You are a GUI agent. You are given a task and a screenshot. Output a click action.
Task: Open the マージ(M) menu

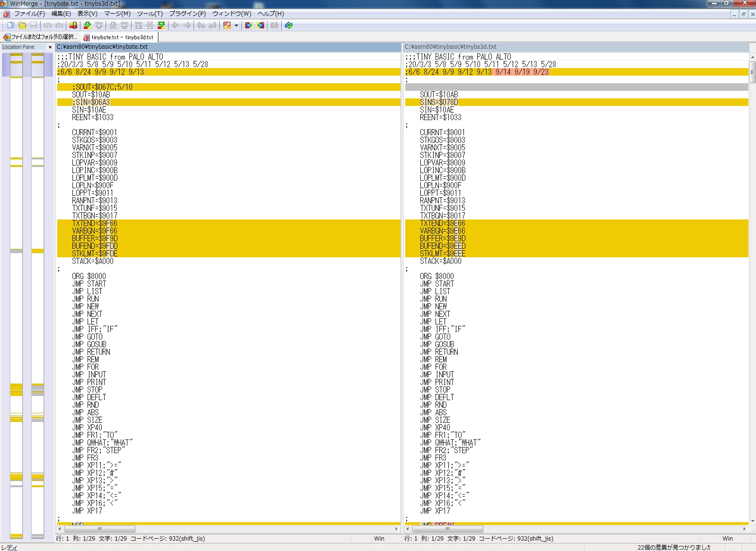[117, 14]
